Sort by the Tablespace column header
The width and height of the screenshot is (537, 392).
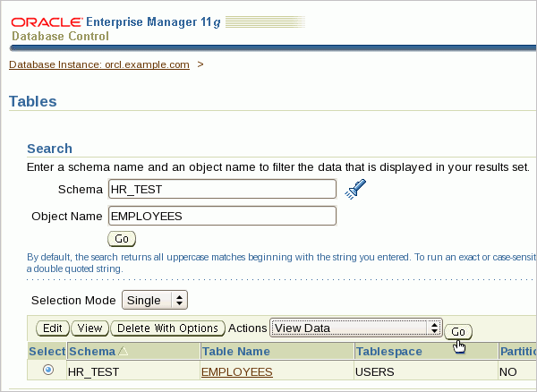(388, 352)
